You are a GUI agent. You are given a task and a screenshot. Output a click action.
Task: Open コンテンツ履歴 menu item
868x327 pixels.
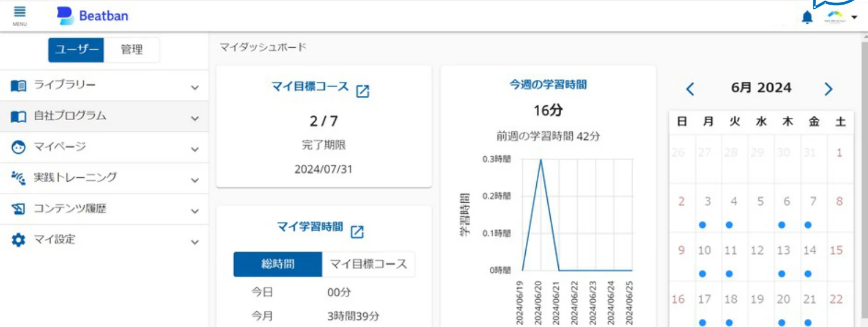[x=104, y=209]
